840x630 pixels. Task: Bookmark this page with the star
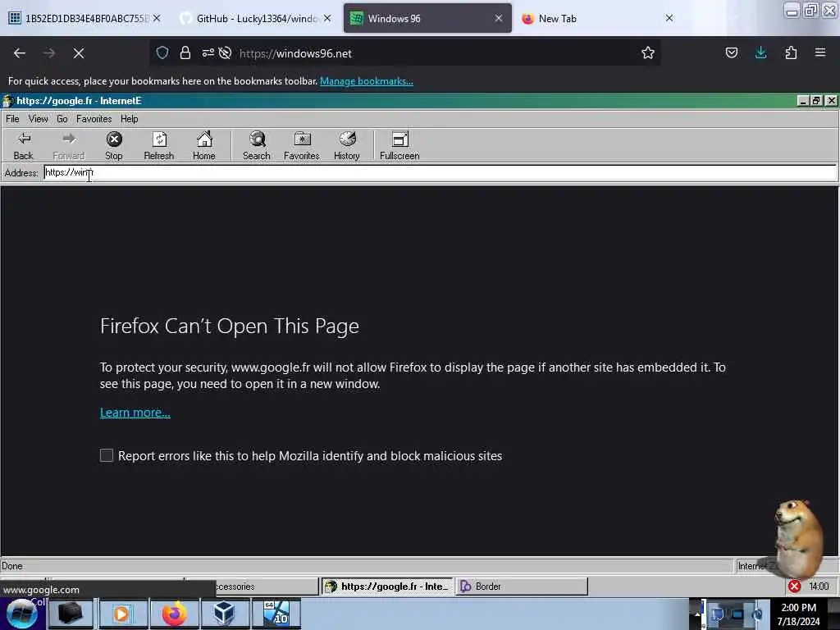pyautogui.click(x=648, y=53)
